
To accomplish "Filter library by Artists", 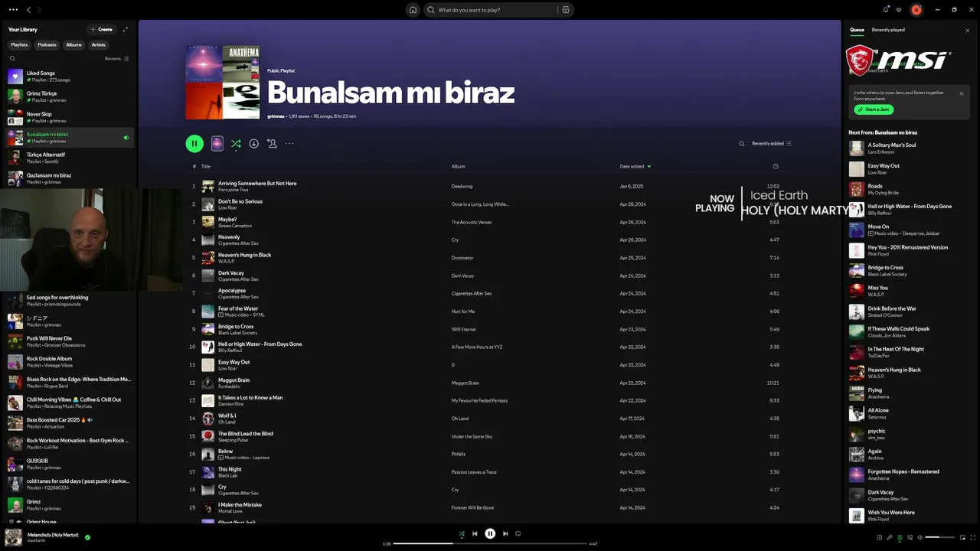I will pyautogui.click(x=99, y=44).
